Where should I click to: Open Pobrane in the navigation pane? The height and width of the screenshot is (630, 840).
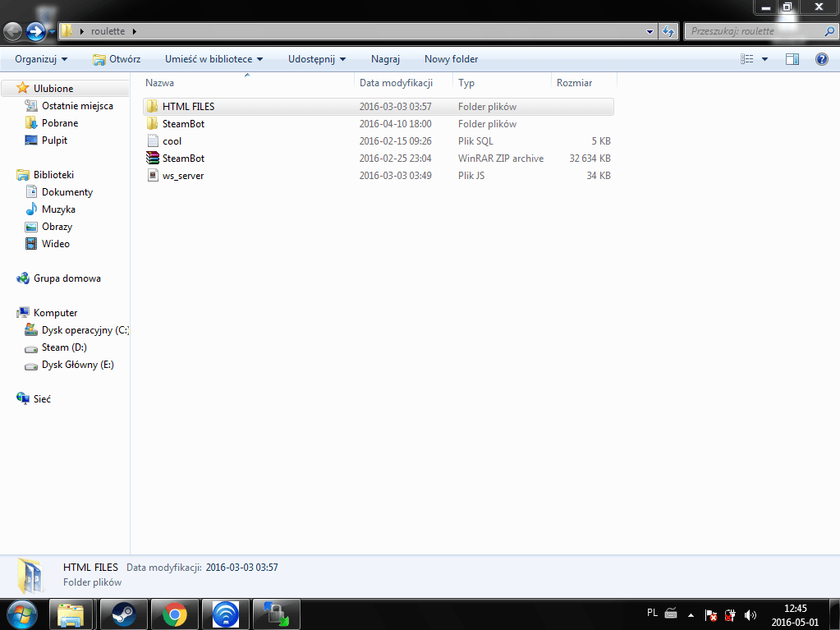[60, 123]
